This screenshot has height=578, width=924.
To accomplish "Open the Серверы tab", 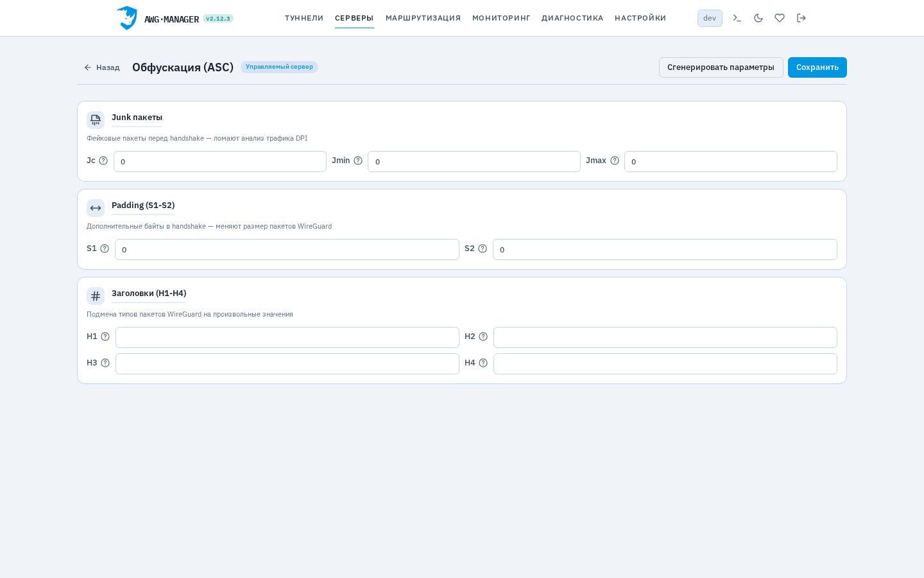I will 354,18.
